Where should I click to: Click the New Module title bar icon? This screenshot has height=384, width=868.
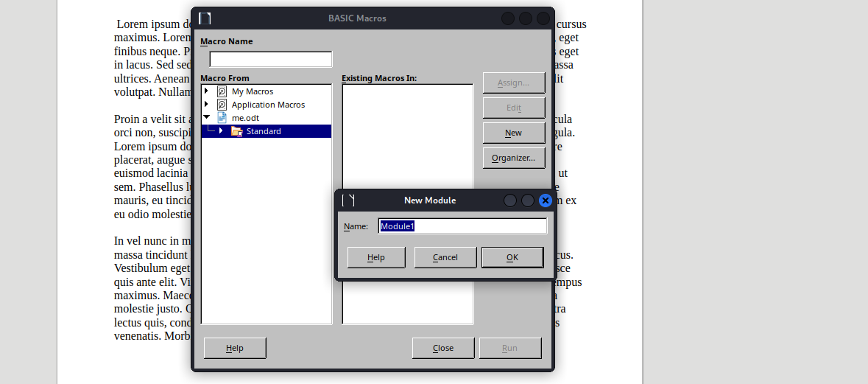tap(348, 200)
